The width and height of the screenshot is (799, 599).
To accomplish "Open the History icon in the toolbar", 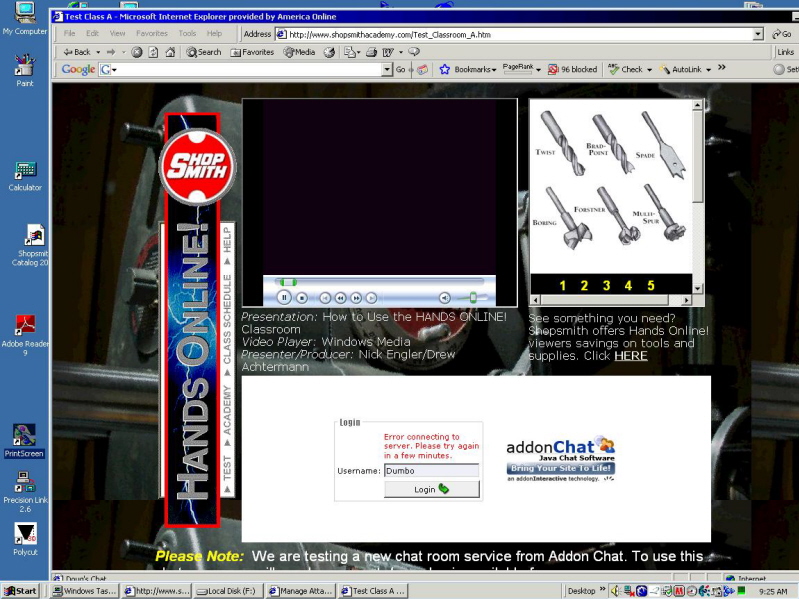I will click(x=329, y=52).
